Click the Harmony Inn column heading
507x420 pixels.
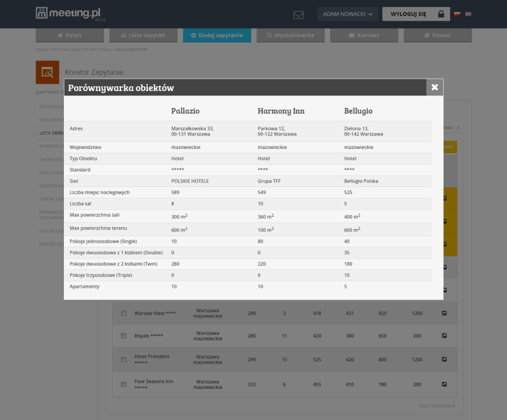pyautogui.click(x=281, y=111)
